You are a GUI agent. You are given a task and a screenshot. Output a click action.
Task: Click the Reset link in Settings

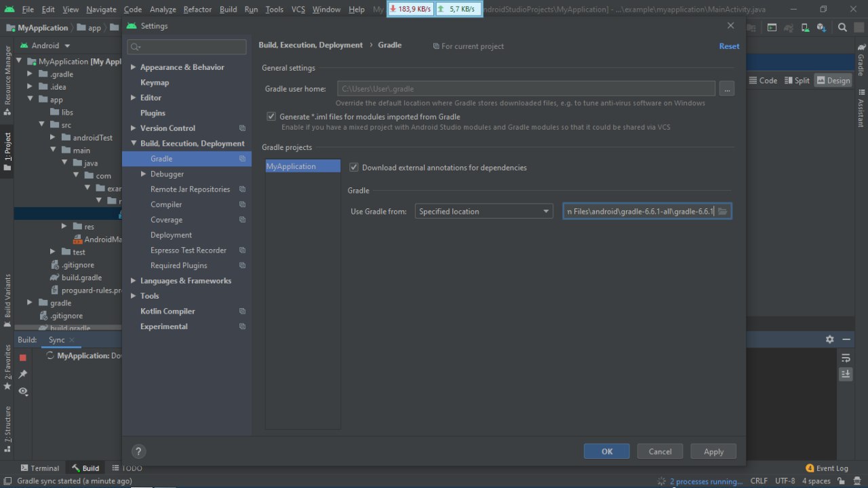729,46
